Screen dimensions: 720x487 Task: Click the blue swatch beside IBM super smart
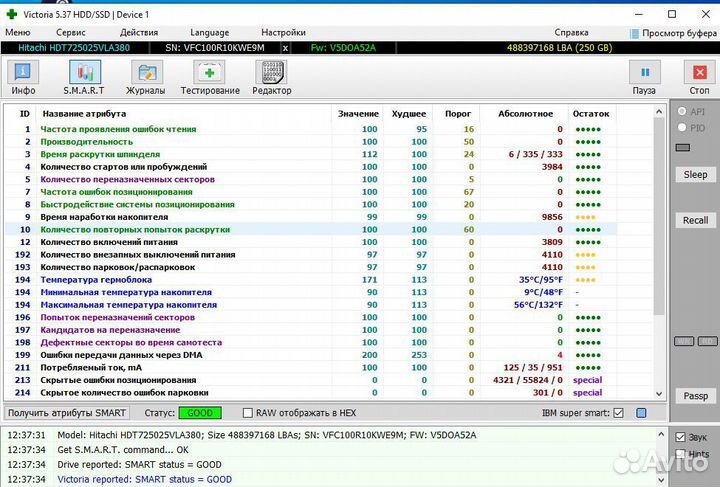pos(641,413)
